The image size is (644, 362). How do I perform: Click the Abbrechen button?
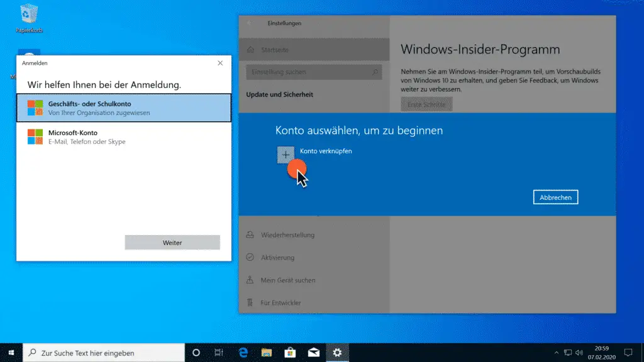point(555,197)
